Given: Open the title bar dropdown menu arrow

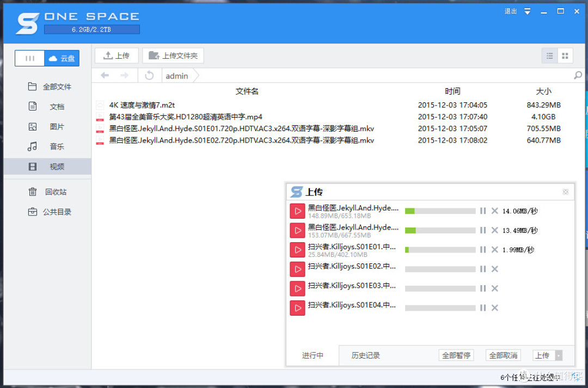Looking at the screenshot, I should pos(527,11).
